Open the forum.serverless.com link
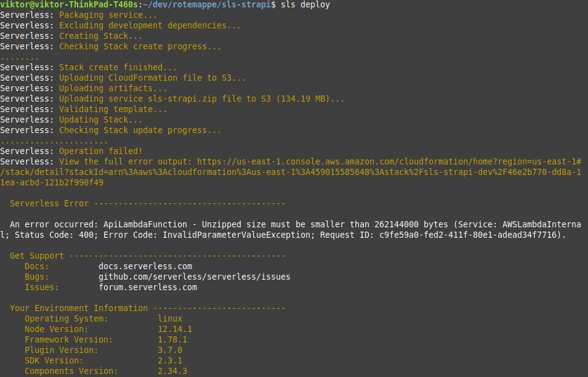This screenshot has height=377, width=588. [148, 287]
